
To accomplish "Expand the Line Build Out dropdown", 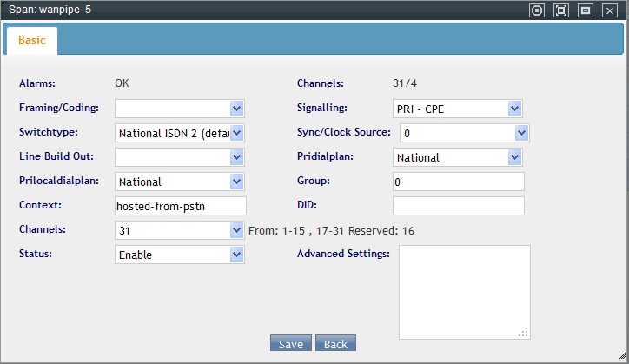I will click(x=181, y=157).
